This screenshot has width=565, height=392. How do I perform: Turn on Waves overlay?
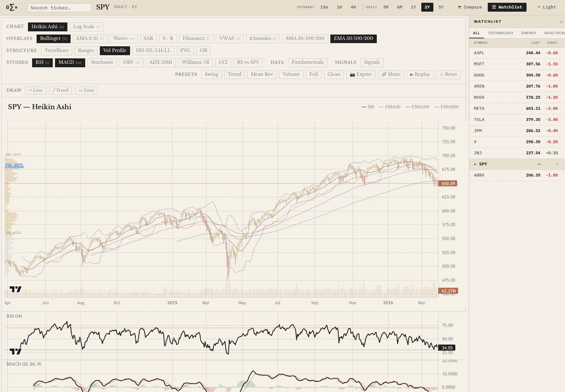pos(124,38)
